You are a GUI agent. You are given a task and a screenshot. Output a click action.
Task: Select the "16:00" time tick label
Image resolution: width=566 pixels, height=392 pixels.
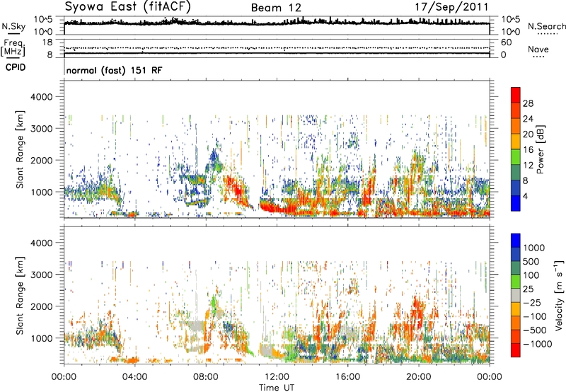[x=348, y=377]
